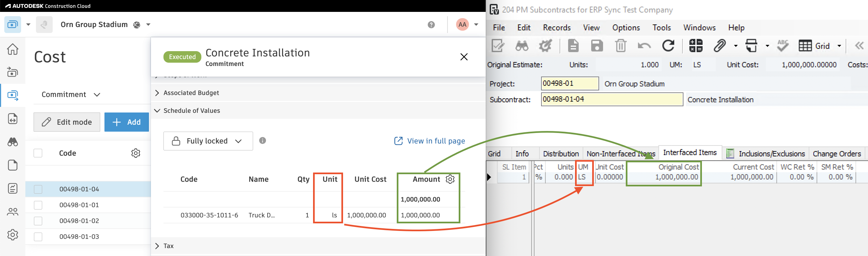Refresh the ERP record
The height and width of the screenshot is (256, 868).
click(x=668, y=46)
